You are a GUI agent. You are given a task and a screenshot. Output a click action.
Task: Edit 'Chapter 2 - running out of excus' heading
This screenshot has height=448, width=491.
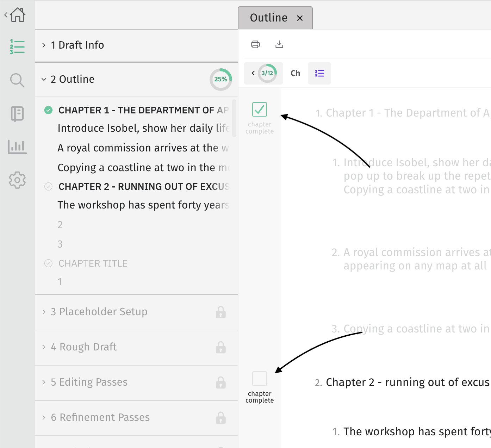408,382
